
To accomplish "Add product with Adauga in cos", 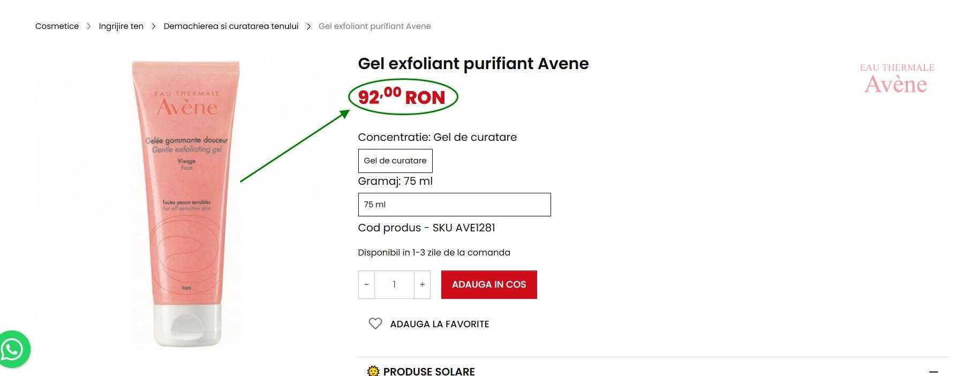I will [x=489, y=284].
